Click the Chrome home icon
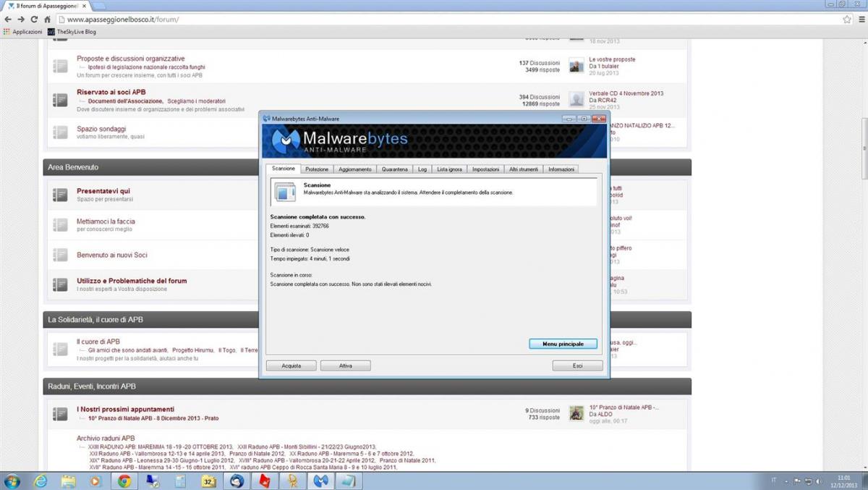Viewport: 868px width, 490px height. tap(47, 20)
